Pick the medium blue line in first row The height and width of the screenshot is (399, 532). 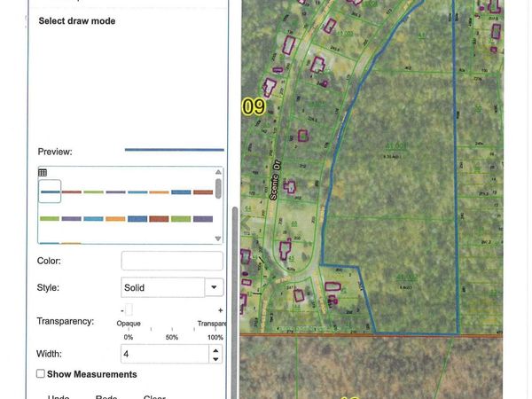tap(181, 192)
